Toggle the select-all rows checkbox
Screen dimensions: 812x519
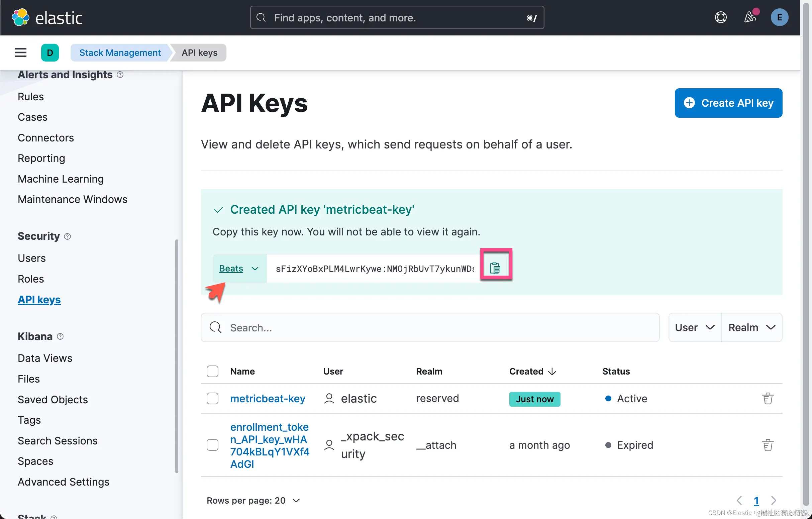coord(212,371)
